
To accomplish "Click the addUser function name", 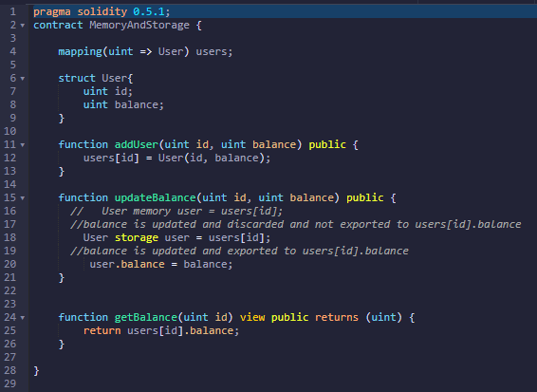I will (x=137, y=144).
